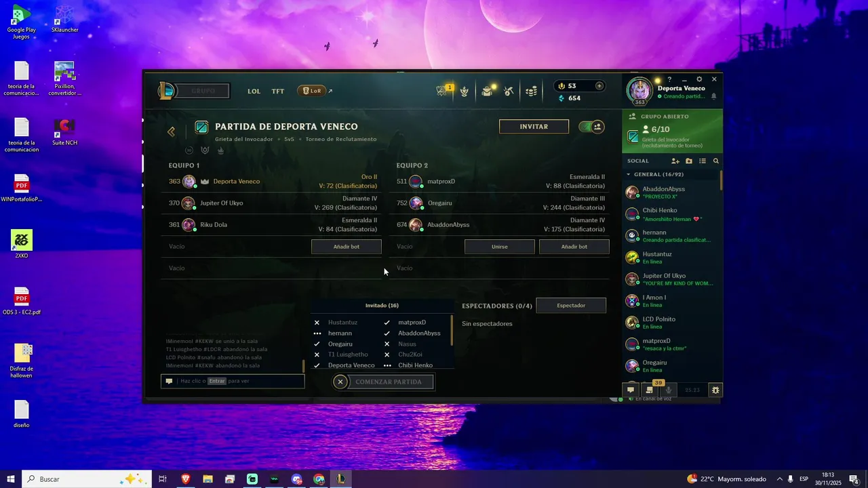Click the chat input field 'Haz clic o Entrar'
Screen dimensions: 868x488
pyautogui.click(x=233, y=381)
